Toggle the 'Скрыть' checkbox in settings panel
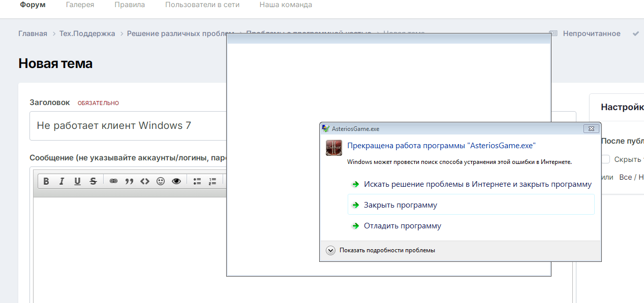Image resolution: width=644 pixels, height=303 pixels. tap(605, 159)
